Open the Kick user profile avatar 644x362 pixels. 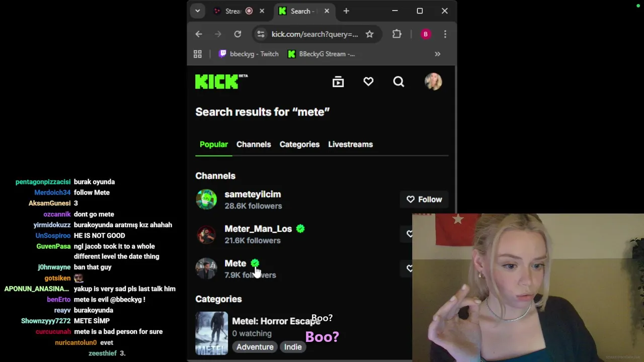(x=433, y=81)
